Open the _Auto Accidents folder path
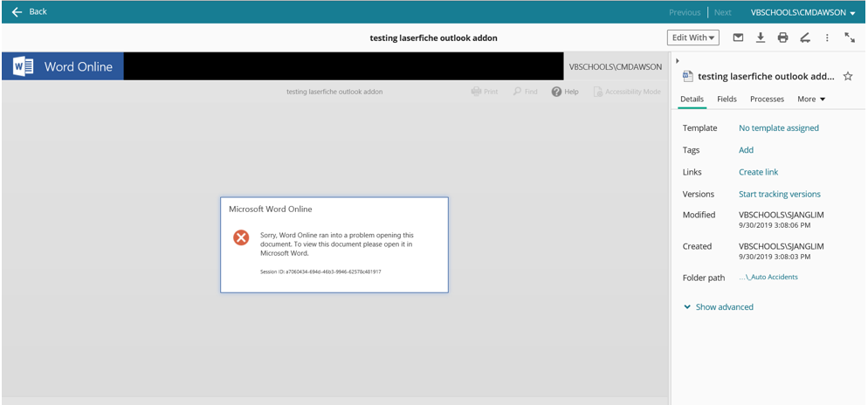The width and height of the screenshot is (868, 405). coord(768,277)
